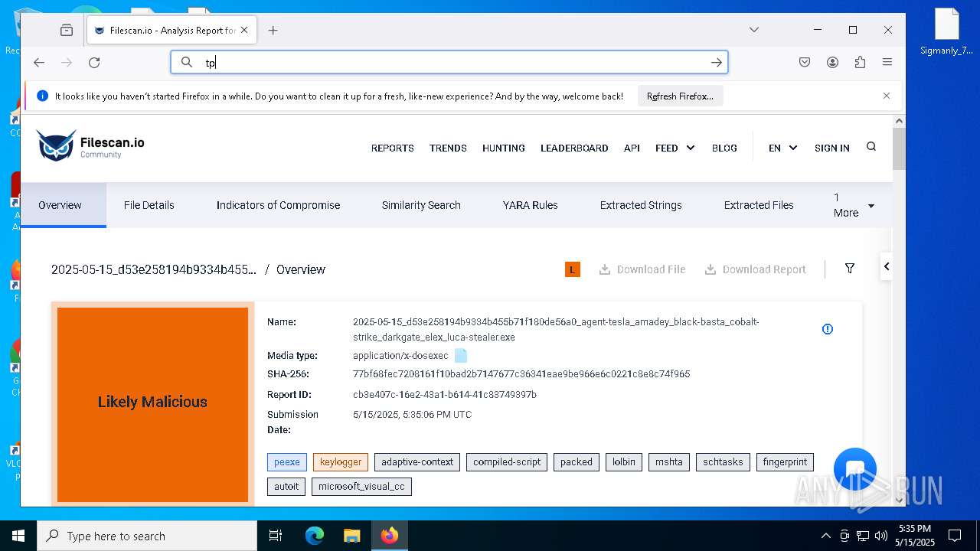The image size is (980, 551).
Task: Click the keylogger tag
Action: click(341, 462)
